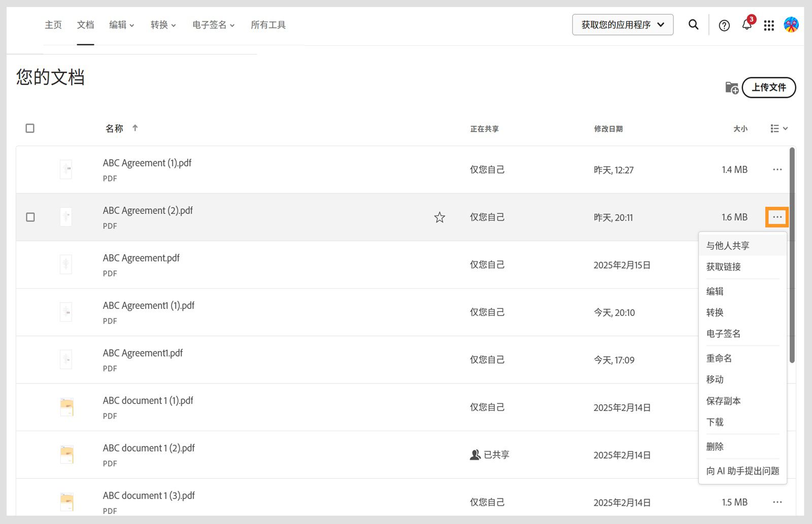
Task: Open the search icon in the top bar
Action: (x=693, y=24)
